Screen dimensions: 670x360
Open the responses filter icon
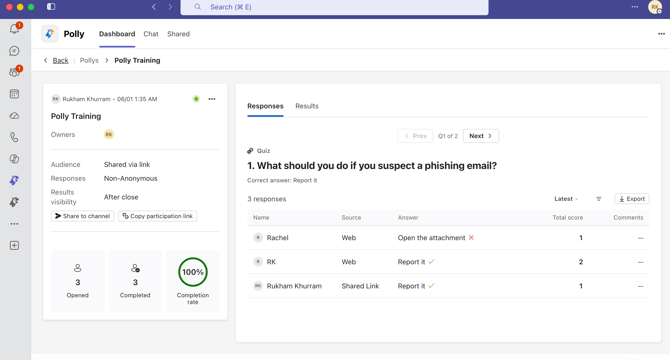pos(599,199)
